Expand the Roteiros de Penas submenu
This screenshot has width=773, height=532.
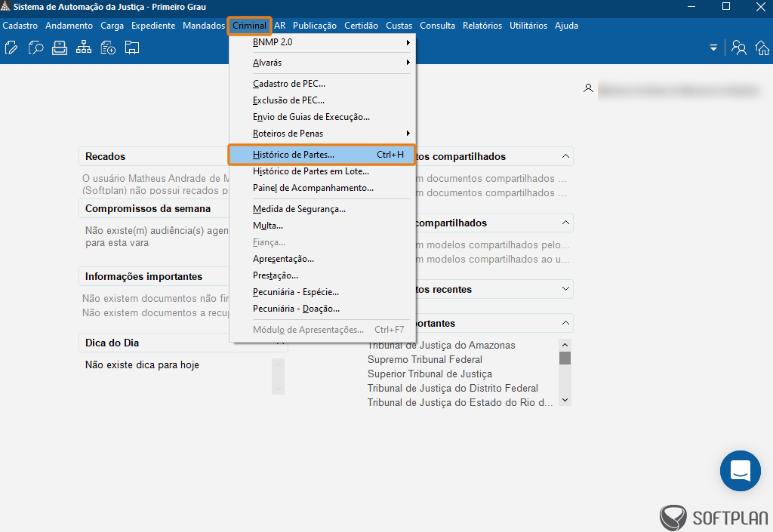pos(323,134)
